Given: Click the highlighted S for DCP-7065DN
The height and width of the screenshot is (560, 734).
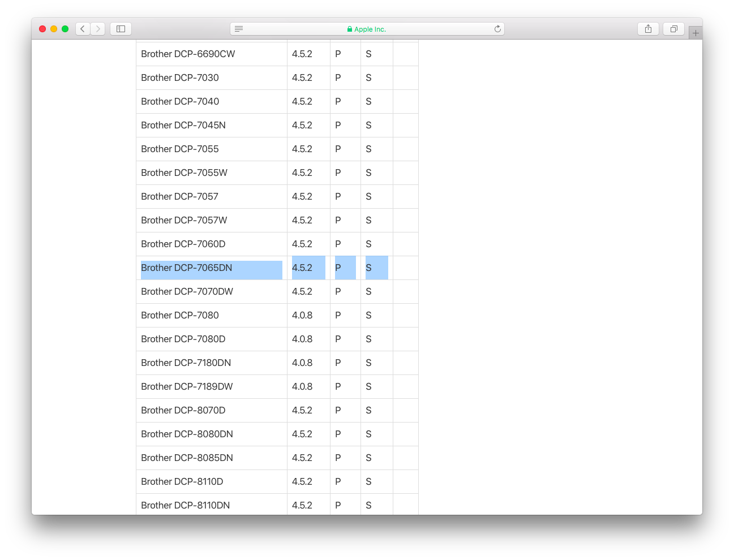Looking at the screenshot, I should point(377,268).
